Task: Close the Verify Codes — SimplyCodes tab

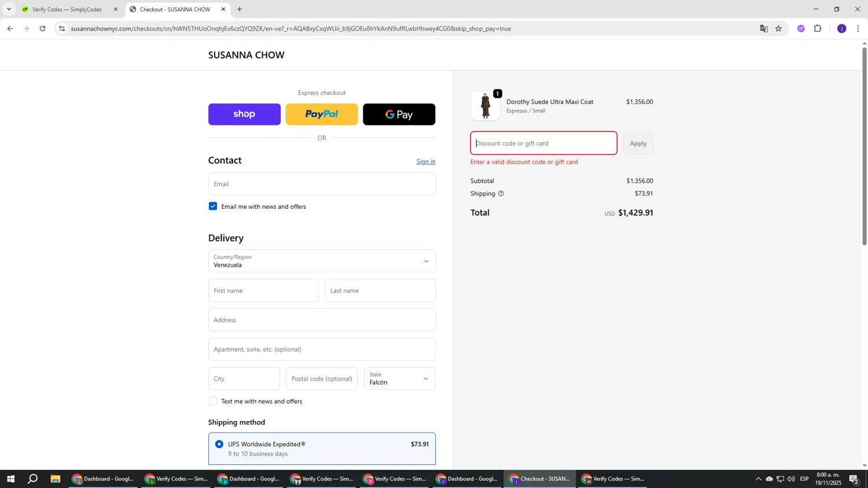Action: point(116,9)
